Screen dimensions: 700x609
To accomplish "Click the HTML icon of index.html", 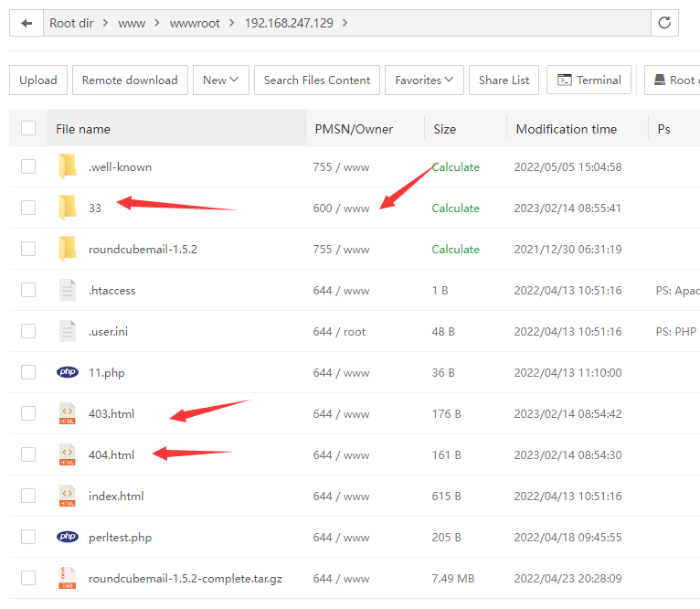I will pos(68,496).
